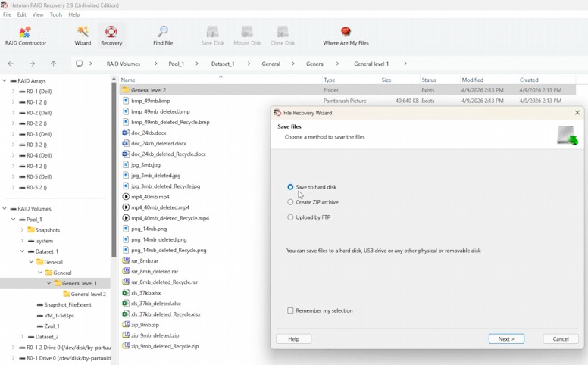Collapse the RAID Volumes tree node
The width and height of the screenshot is (588, 365).
5,208
